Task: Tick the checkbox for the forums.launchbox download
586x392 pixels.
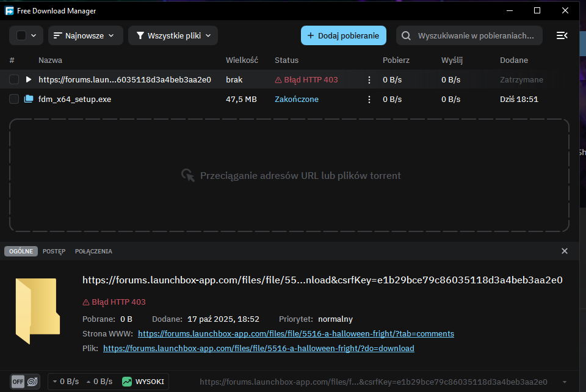Action: (x=14, y=79)
